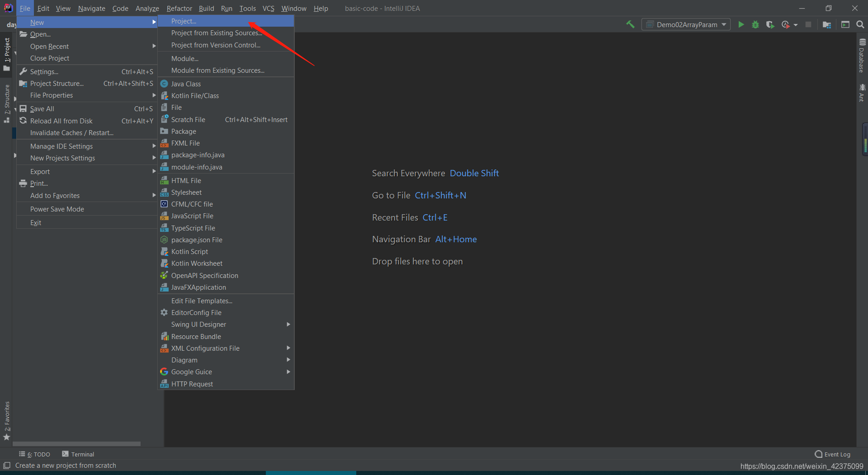Select CFML/CFC file entry
This screenshot has width=868, height=475.
pyautogui.click(x=226, y=204)
